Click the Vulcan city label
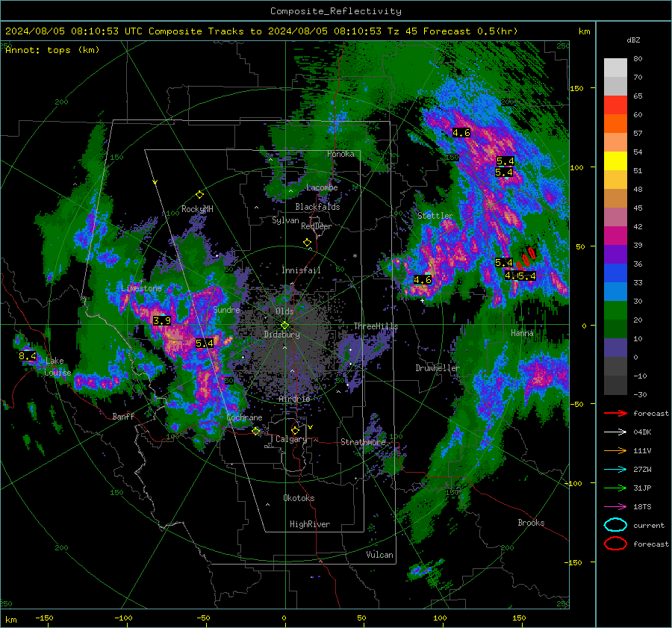 [379, 555]
